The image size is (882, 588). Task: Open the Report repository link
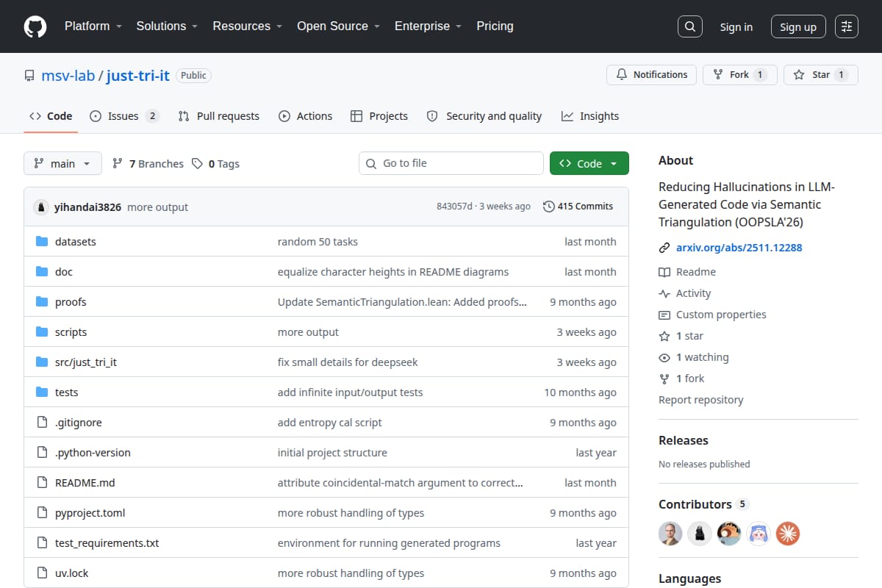(700, 400)
